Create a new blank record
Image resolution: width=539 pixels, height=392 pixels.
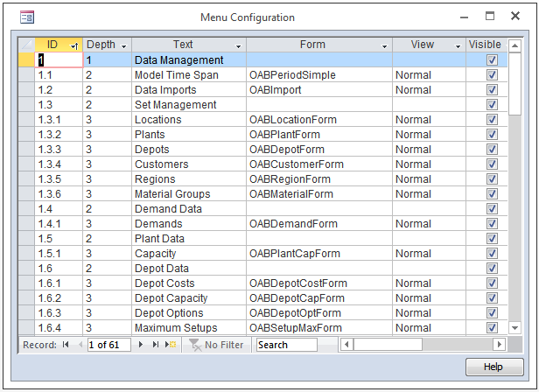coord(171,346)
